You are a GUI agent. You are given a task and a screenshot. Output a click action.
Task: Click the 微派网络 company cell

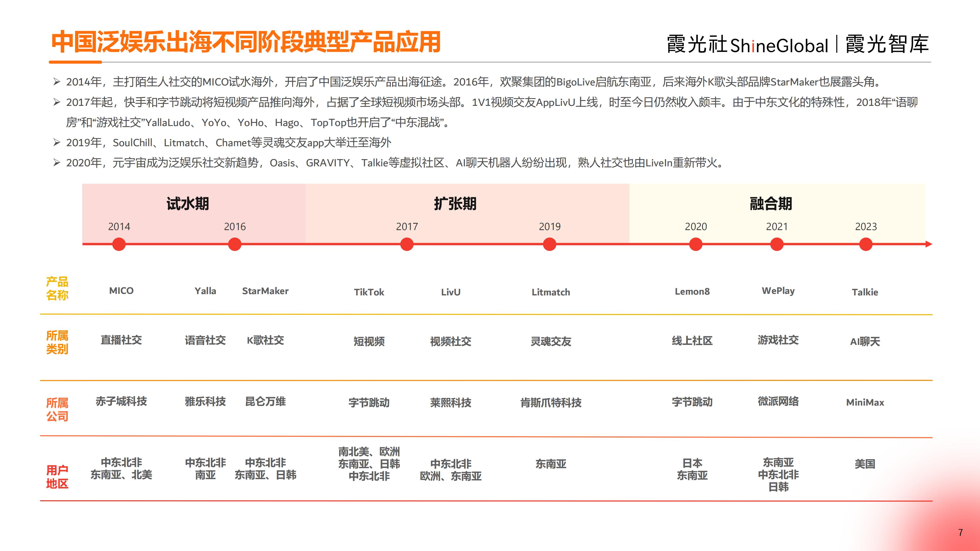pyautogui.click(x=778, y=401)
